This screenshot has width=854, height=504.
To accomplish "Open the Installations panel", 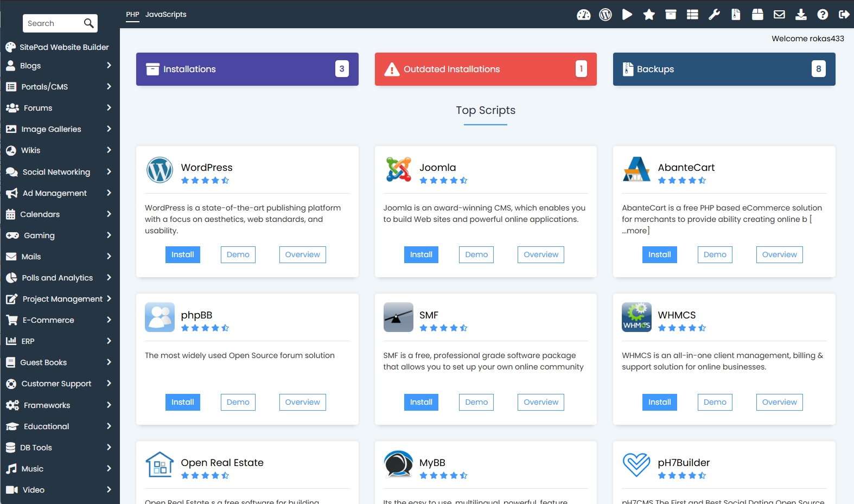I will coord(247,69).
